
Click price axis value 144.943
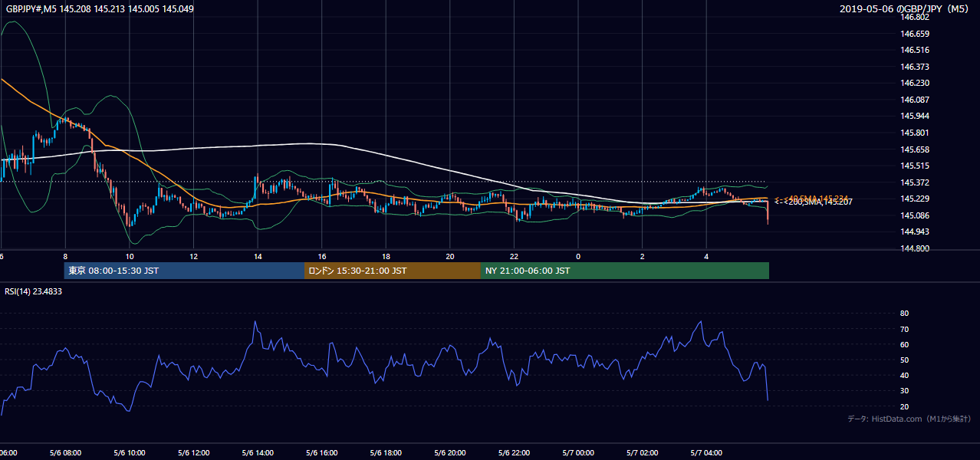pyautogui.click(x=915, y=232)
